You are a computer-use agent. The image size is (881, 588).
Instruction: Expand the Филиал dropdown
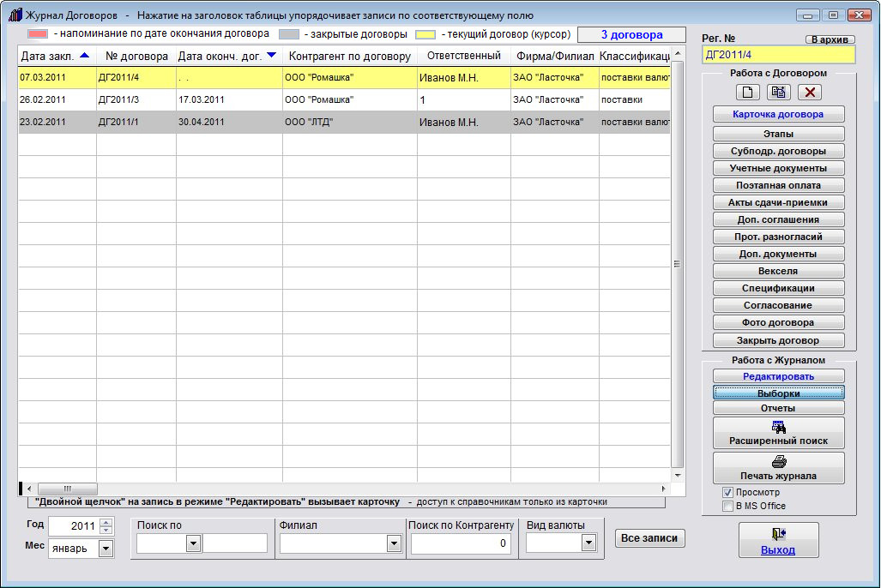(x=394, y=543)
